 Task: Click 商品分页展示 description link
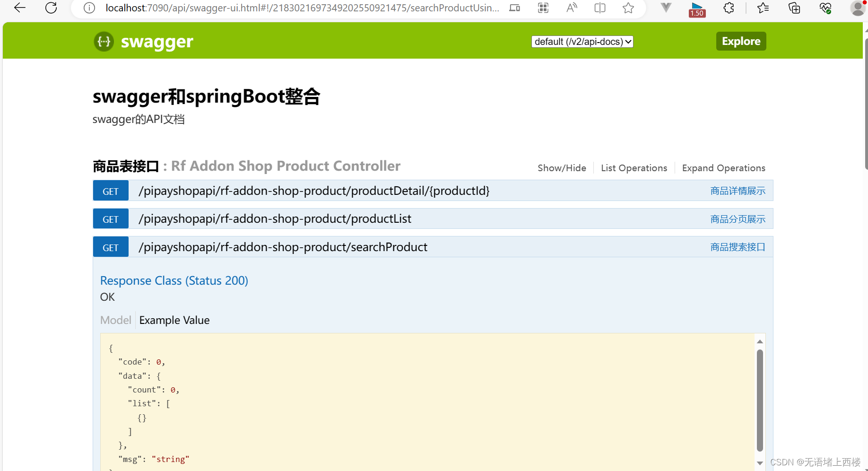pos(738,219)
